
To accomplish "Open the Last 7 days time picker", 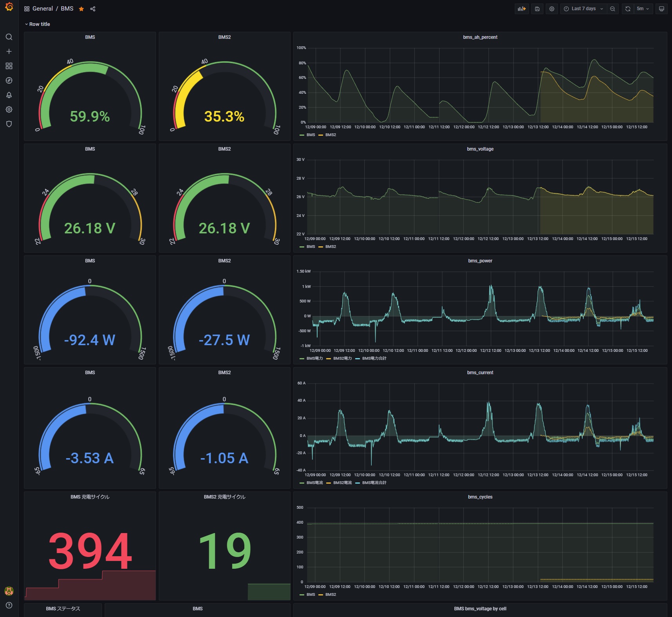I will tap(583, 9).
